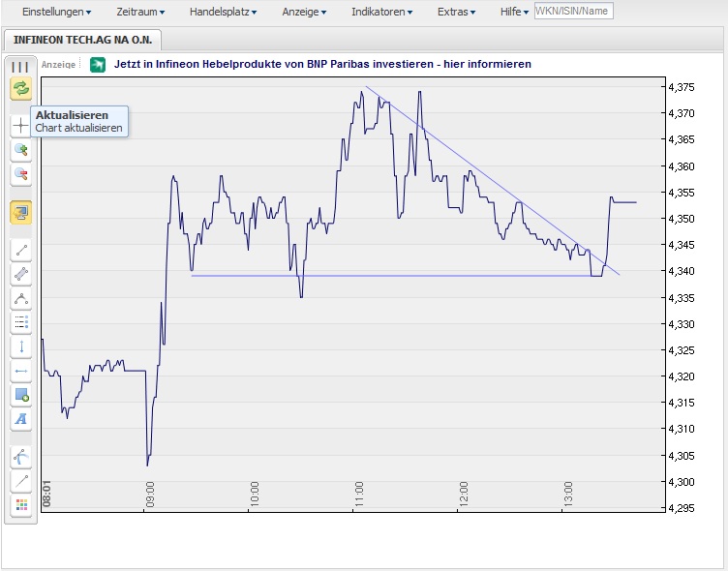Select the add rectangle shape tool
728x571 pixels.
(x=21, y=395)
